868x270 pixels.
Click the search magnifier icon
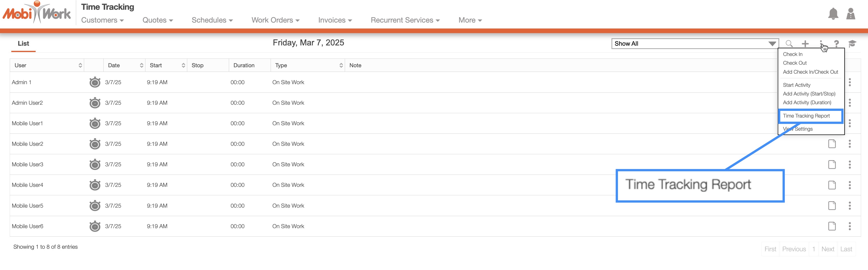(x=789, y=43)
